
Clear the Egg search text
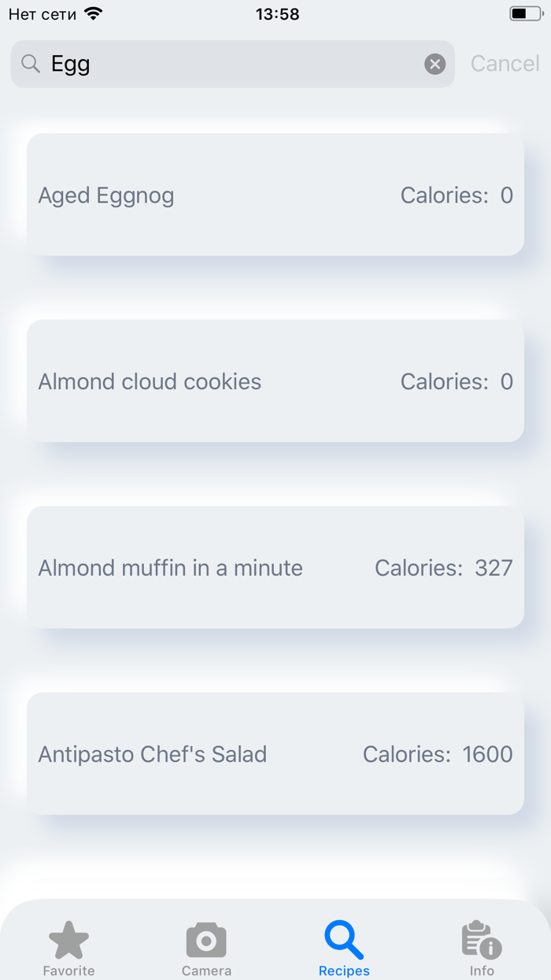435,64
